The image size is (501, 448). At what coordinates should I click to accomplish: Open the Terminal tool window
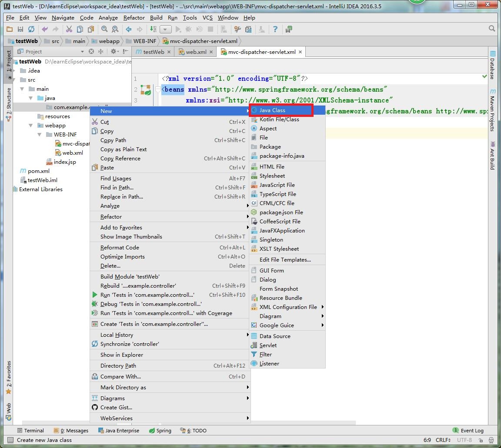coord(30,431)
